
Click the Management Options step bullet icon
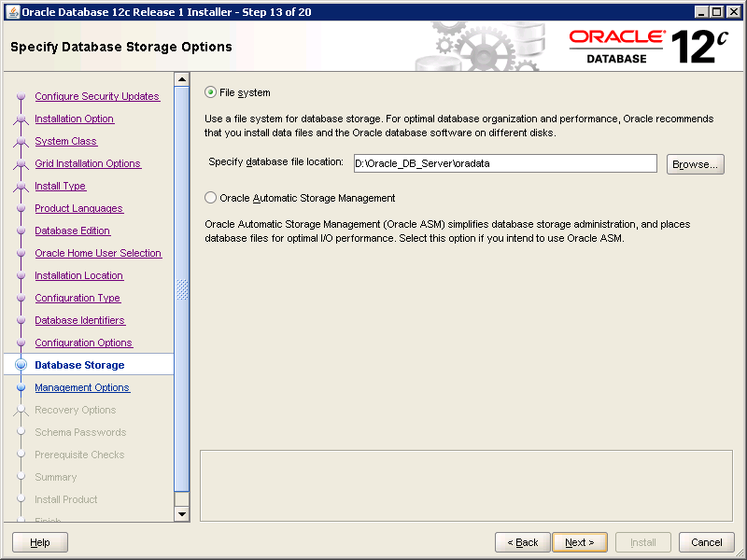point(21,387)
